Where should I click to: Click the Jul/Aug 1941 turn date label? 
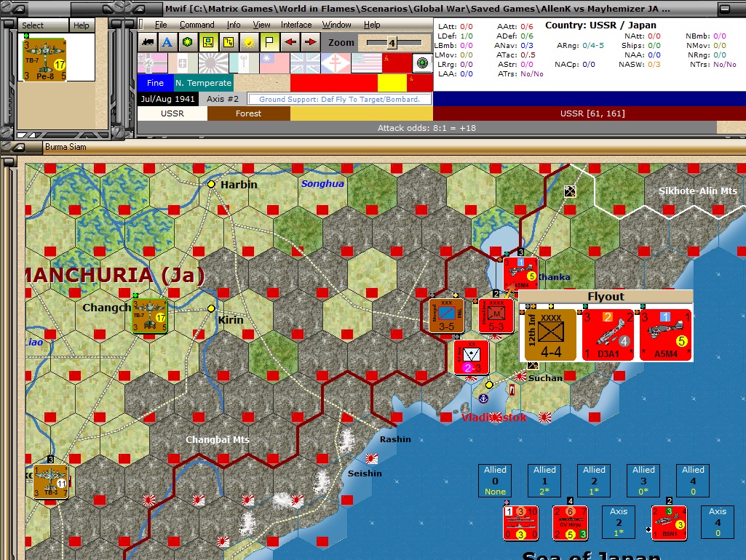pos(167,99)
